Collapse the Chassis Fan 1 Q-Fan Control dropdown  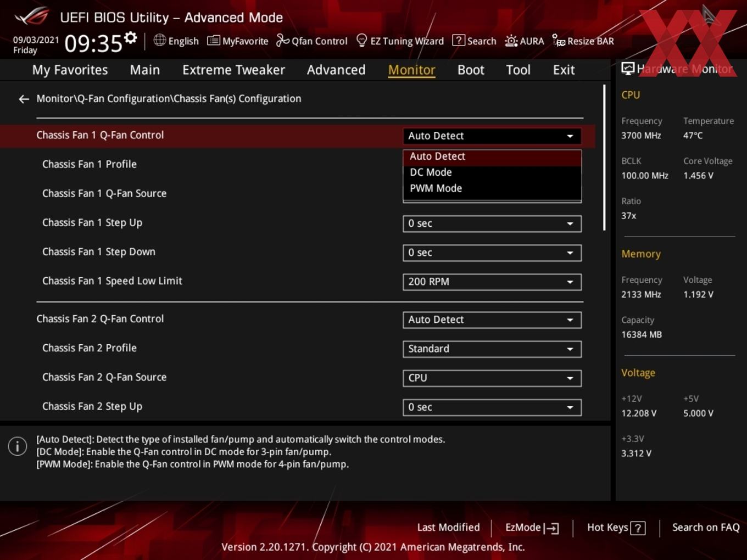tap(492, 136)
